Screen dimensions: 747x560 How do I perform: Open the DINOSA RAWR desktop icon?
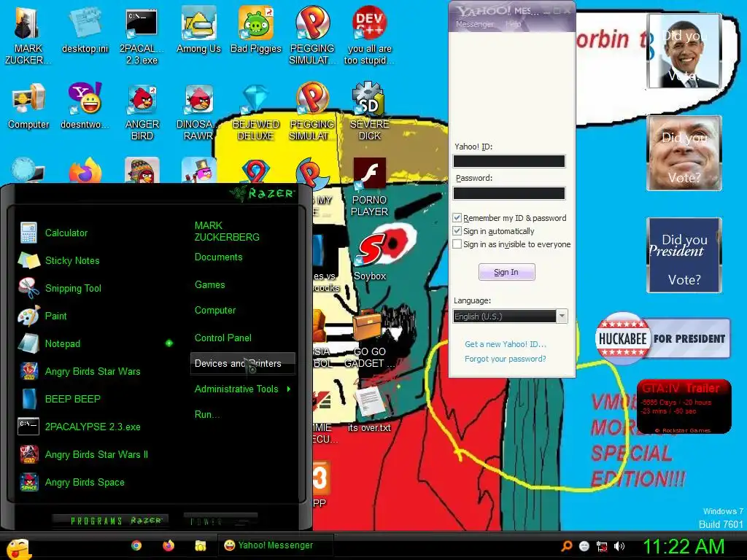point(198,112)
